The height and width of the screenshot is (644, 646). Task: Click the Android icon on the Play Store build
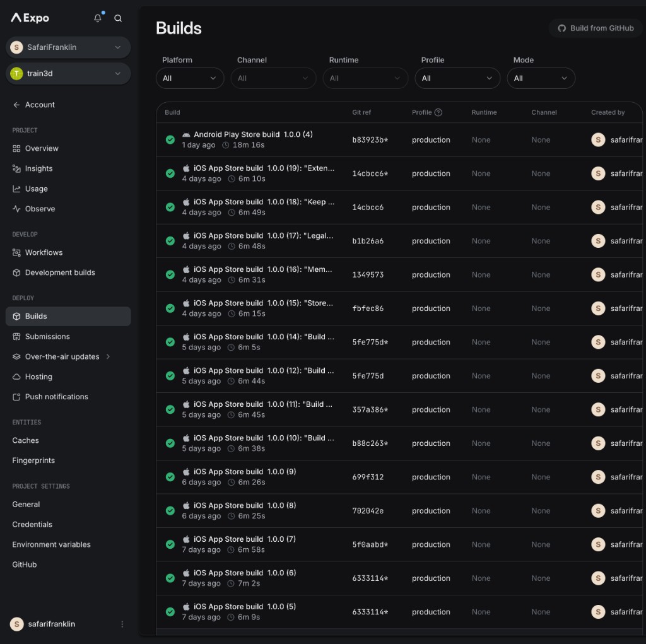(186, 135)
